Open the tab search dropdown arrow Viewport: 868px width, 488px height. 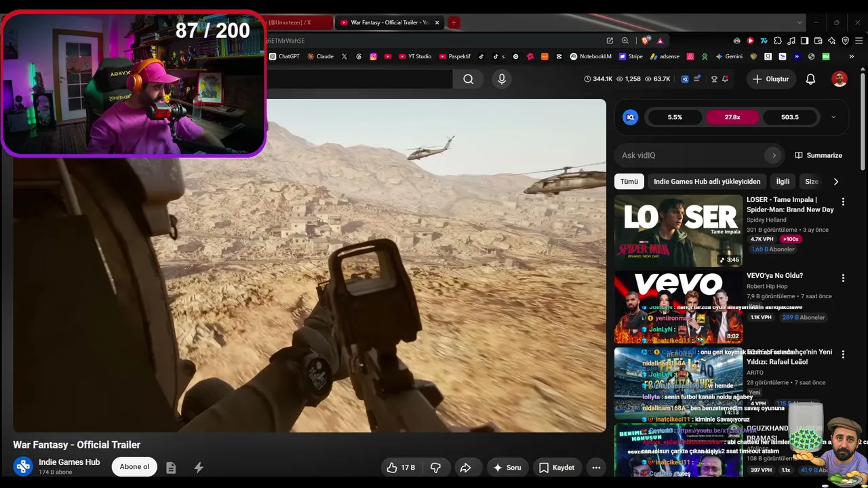click(x=800, y=22)
